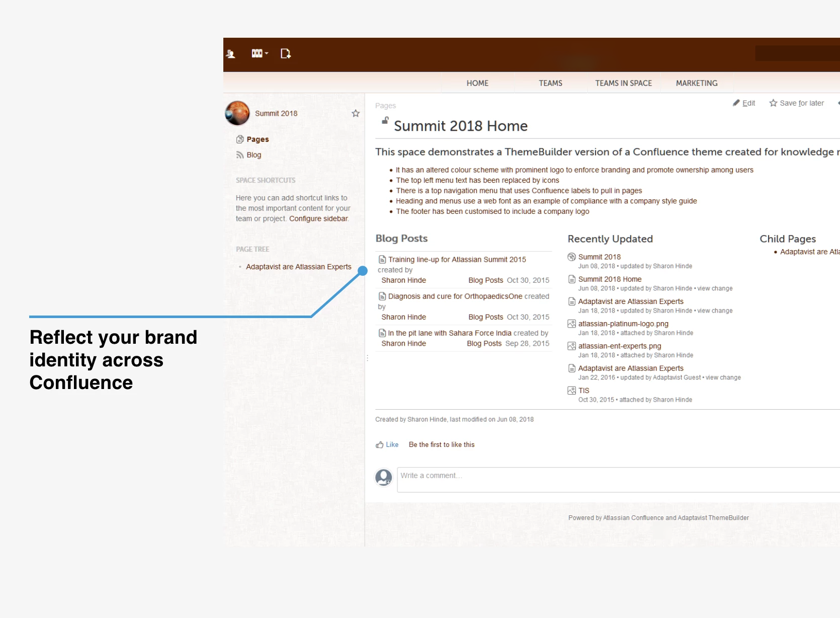Open the spaces grid dropdown in header
Image resolution: width=840 pixels, height=618 pixels.
point(260,53)
